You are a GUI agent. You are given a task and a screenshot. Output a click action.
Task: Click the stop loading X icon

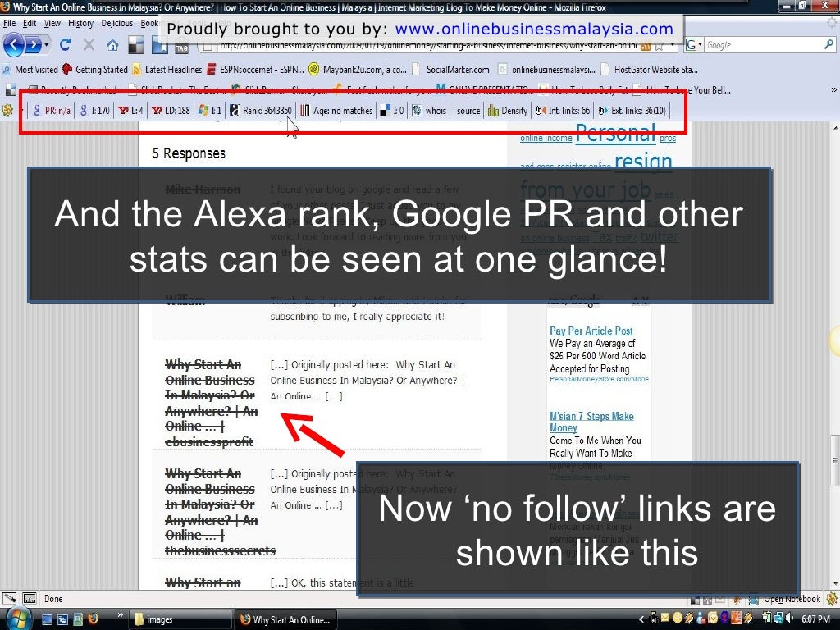coord(89,45)
